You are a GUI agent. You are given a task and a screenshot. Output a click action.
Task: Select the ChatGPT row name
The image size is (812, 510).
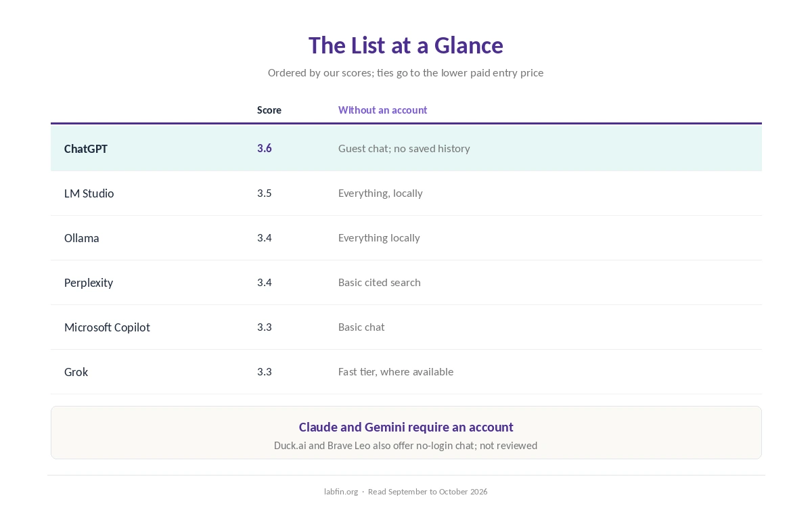click(86, 149)
